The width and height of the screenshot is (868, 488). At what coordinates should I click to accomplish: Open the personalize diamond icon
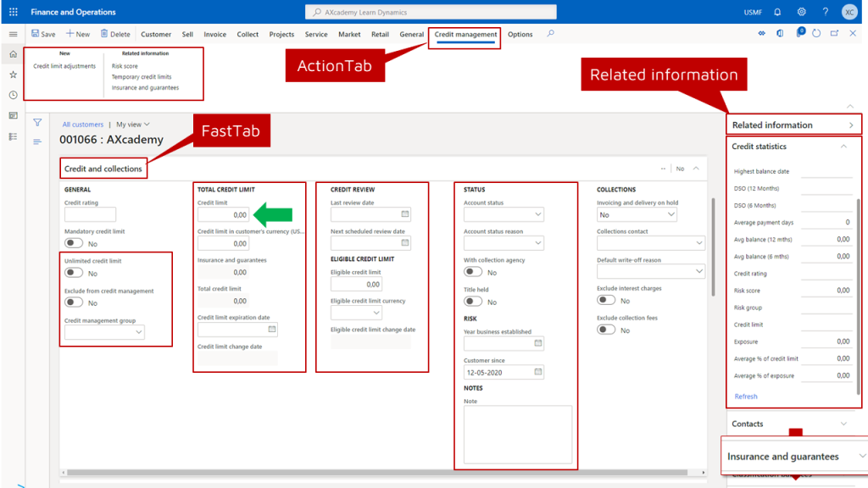[x=762, y=34]
